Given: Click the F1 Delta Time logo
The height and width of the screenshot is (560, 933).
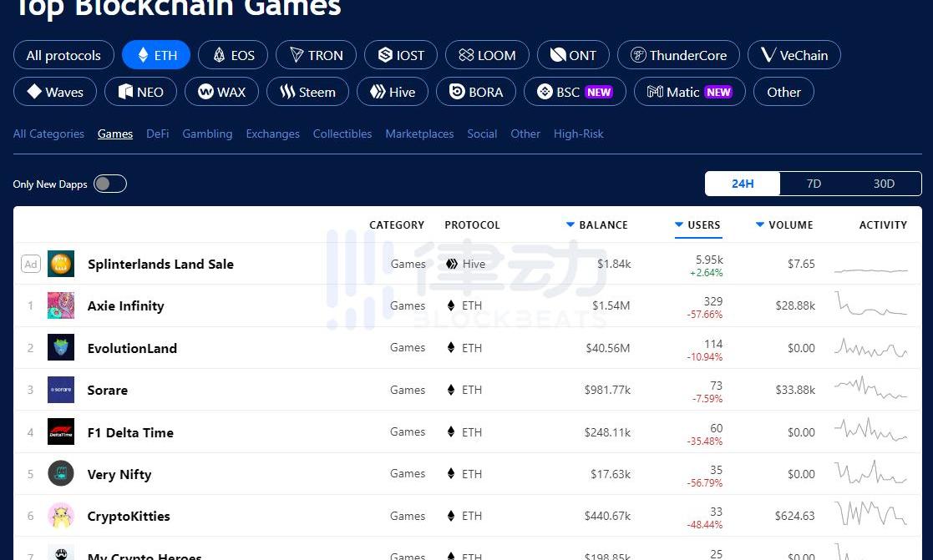Looking at the screenshot, I should 61,432.
